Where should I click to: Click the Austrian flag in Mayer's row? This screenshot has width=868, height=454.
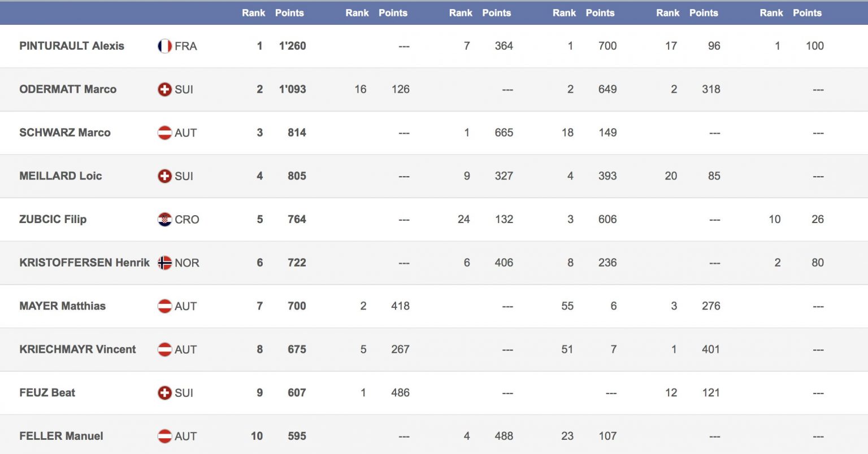[164, 306]
